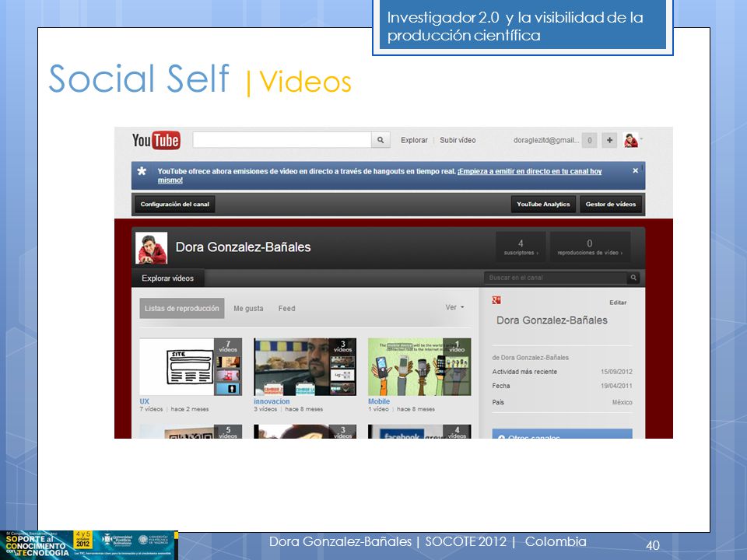Open the innovacion playlist thumbnail
This screenshot has height=560, width=747.
(305, 366)
